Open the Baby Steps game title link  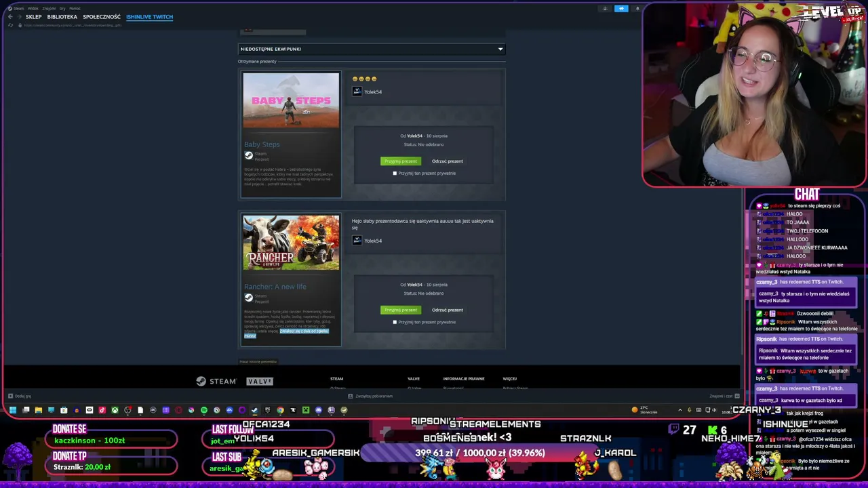262,144
